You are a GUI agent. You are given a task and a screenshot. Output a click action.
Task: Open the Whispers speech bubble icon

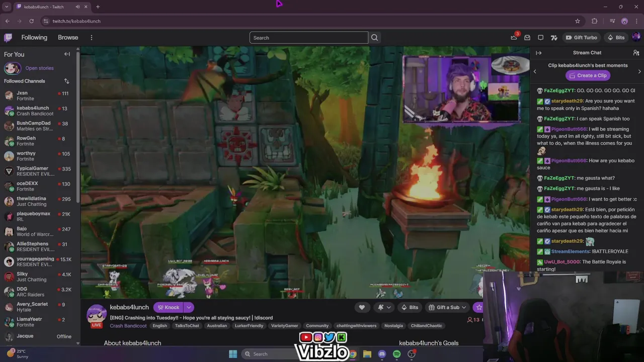540,38
